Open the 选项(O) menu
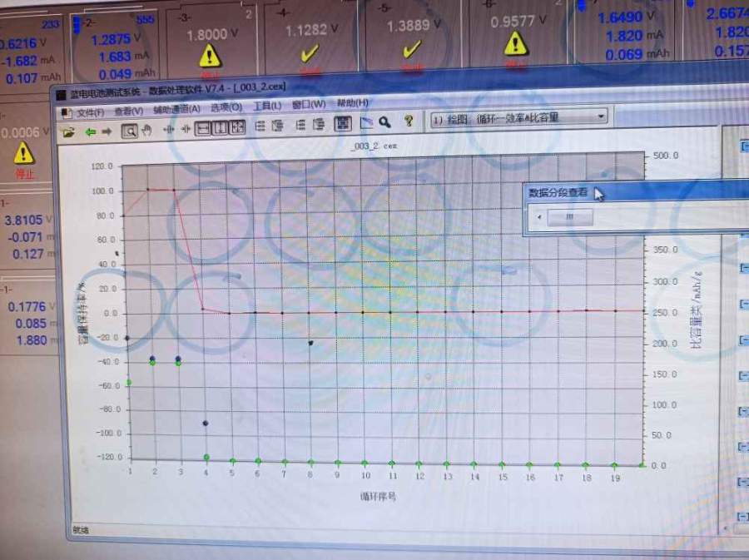 pyautogui.click(x=226, y=107)
